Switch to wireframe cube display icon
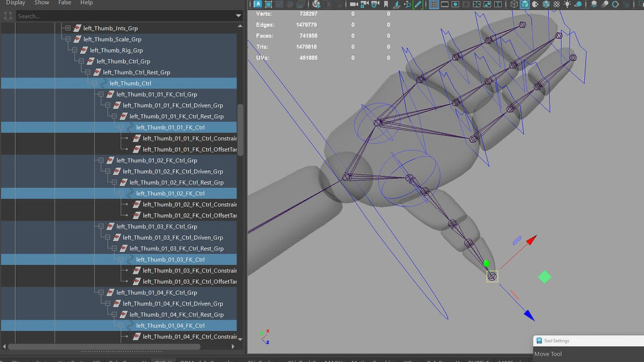The height and width of the screenshot is (362, 644). click(514, 4)
